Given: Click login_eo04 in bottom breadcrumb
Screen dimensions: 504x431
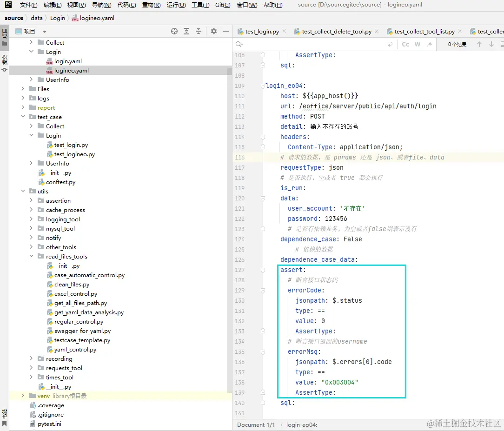Looking at the screenshot, I should tap(301, 425).
